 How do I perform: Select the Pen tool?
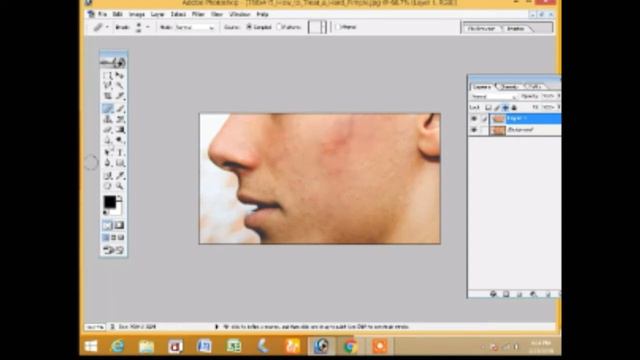pos(107,163)
